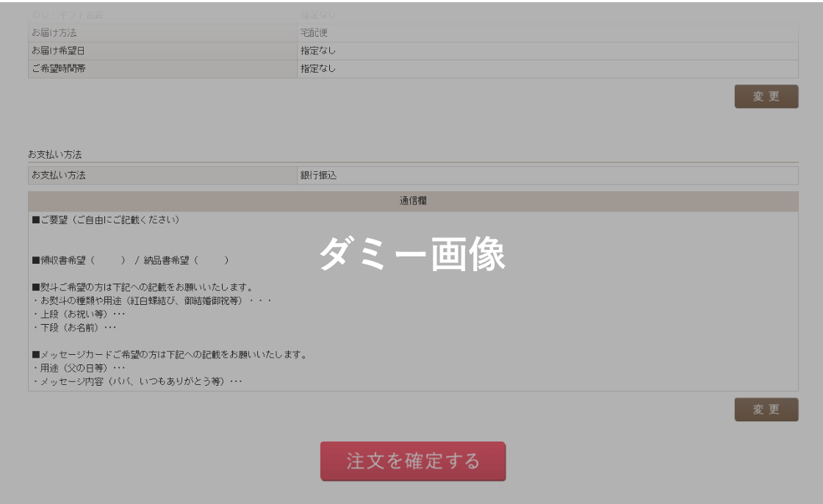Click 指定なし value for お届け希望日
This screenshot has height=504, width=823.
pyautogui.click(x=317, y=51)
